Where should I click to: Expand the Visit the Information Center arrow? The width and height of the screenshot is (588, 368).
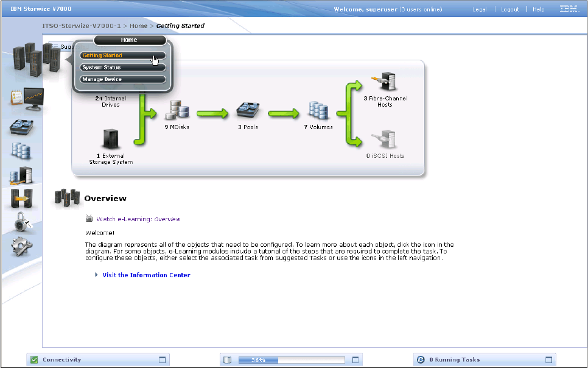pyautogui.click(x=96, y=275)
